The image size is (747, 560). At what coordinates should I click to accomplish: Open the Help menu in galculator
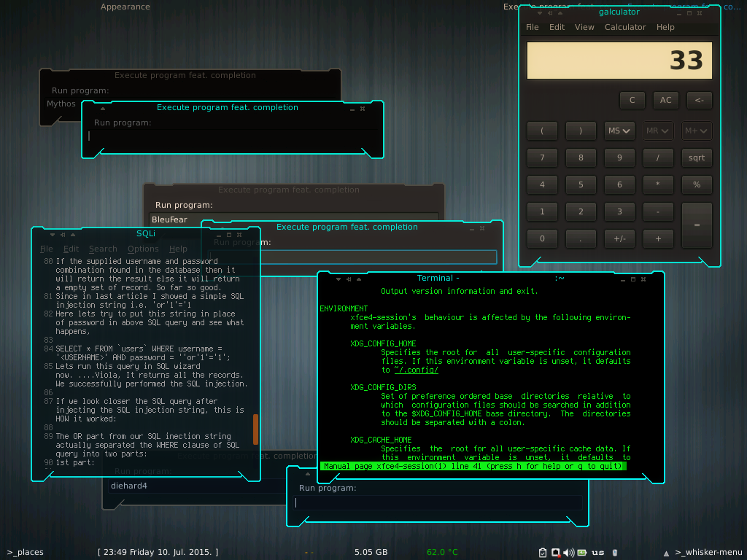(x=665, y=27)
